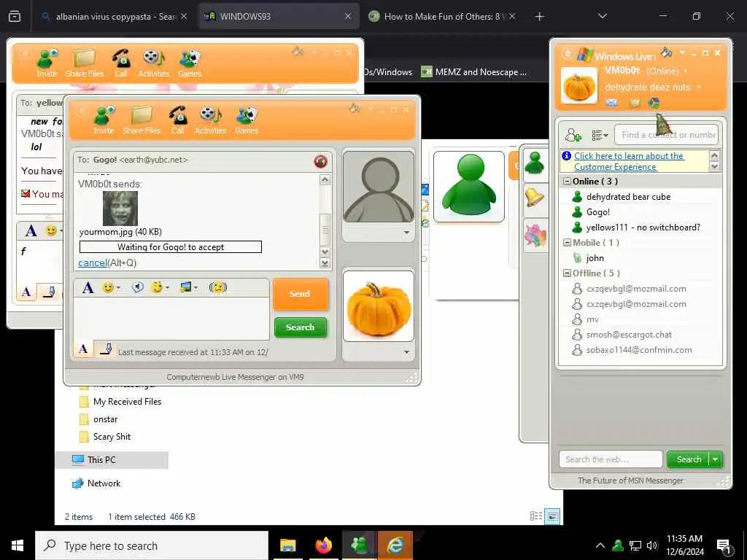Open contact list layout dropdown
The width and height of the screenshot is (747, 560).
(x=600, y=136)
